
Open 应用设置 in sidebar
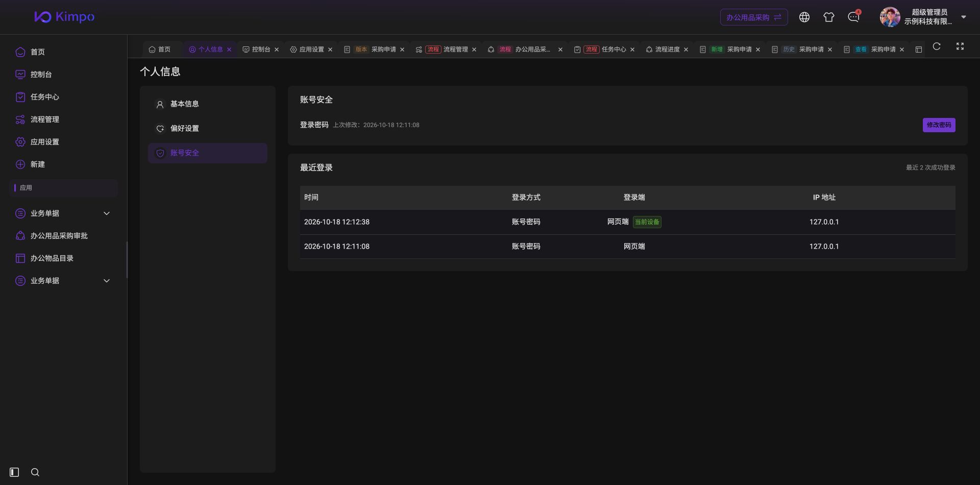point(45,142)
